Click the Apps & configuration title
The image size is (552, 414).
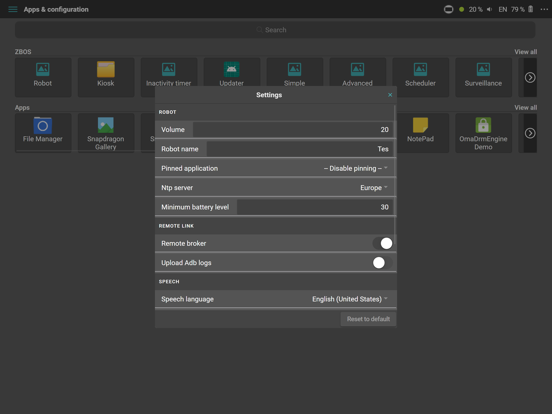pos(56,10)
